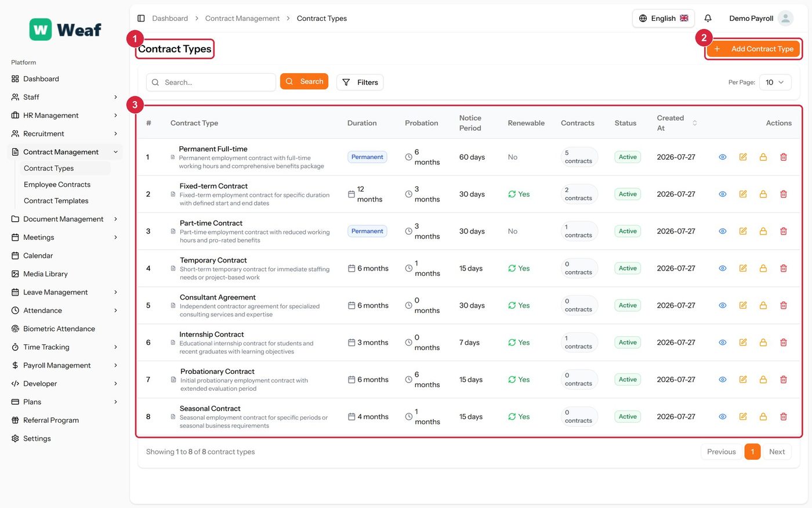Delete the Temporary Contract row
This screenshot has width=812, height=508.
tap(784, 269)
